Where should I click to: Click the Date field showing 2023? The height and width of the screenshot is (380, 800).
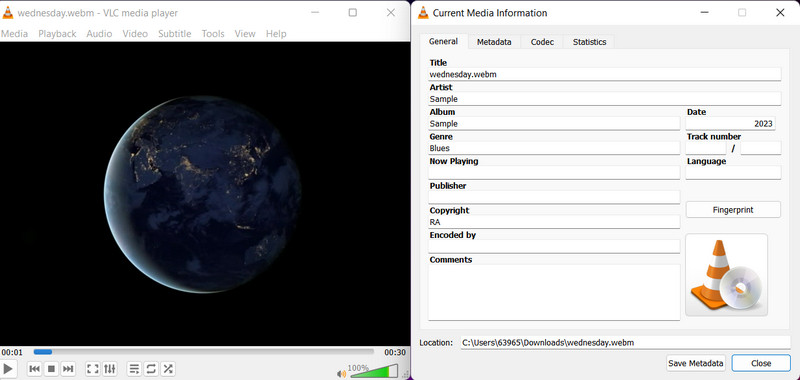(730, 123)
